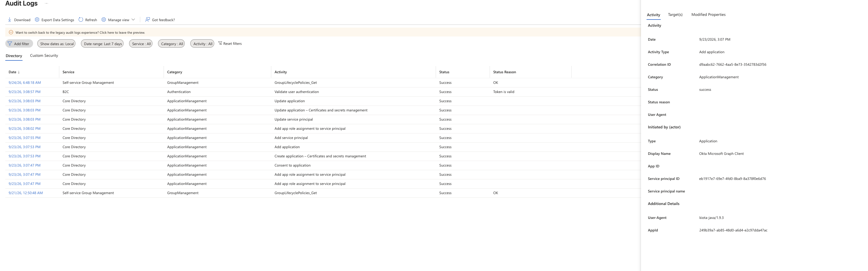This screenshot has height=271, width=868.
Task: Click the Download arrow icon
Action: tap(9, 19)
